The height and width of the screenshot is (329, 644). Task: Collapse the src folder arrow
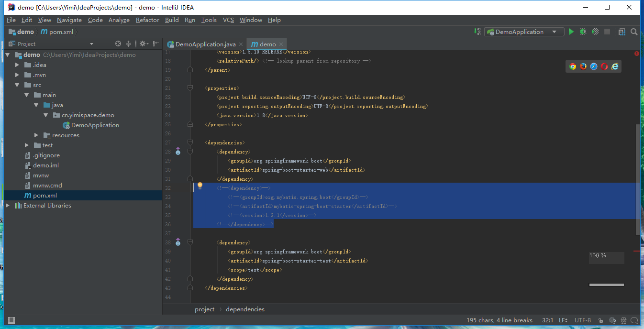(x=17, y=85)
